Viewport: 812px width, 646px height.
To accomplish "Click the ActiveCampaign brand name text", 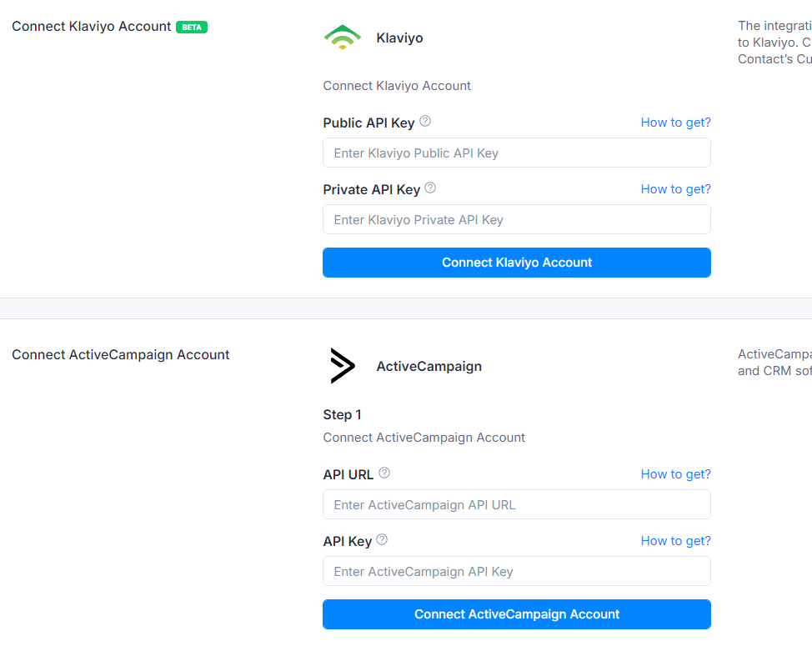I will tap(429, 367).
